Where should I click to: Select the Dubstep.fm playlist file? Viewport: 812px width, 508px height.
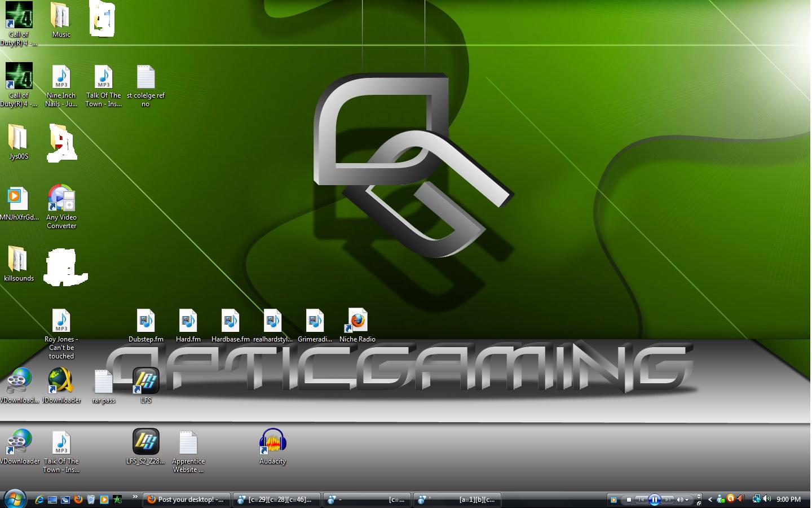145,326
